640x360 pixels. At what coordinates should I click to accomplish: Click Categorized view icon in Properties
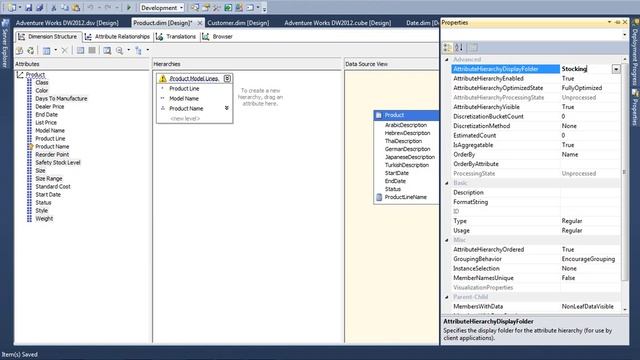click(448, 48)
